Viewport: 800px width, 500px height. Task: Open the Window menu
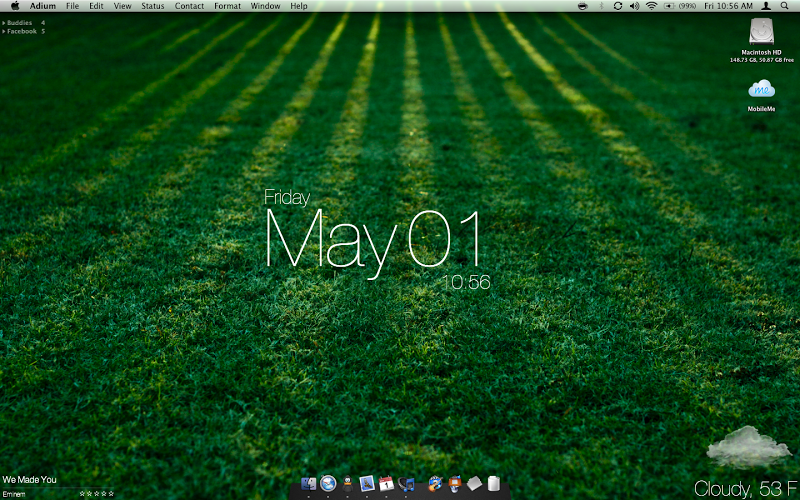tap(265, 6)
